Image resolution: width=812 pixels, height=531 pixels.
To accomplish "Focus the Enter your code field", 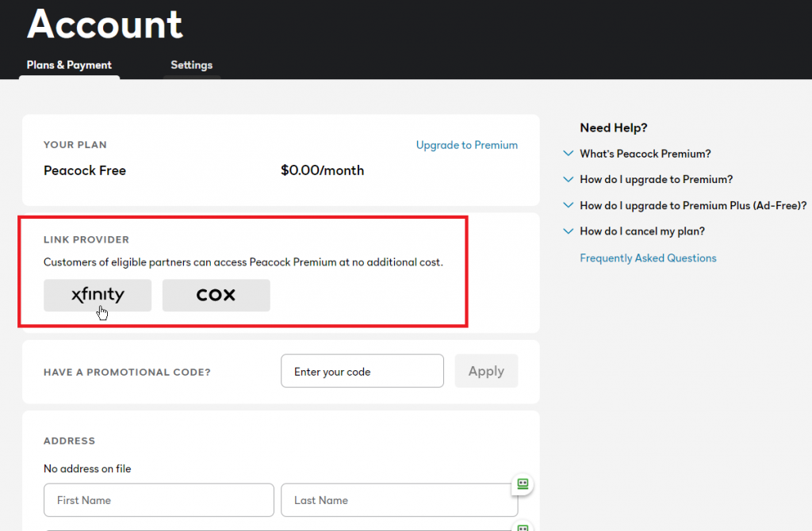I will 362,371.
